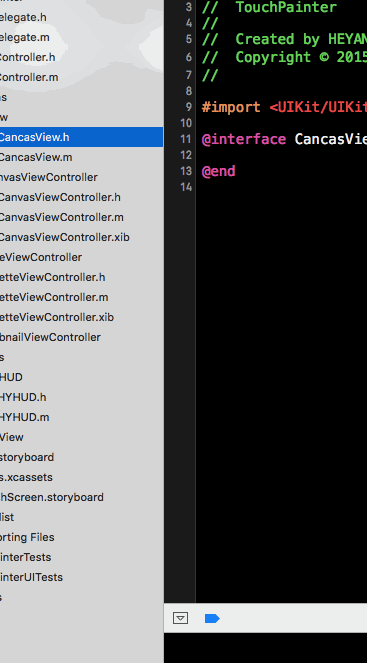Toggle the blue breakpoints activation icon
The height and width of the screenshot is (663, 367).
(212, 619)
